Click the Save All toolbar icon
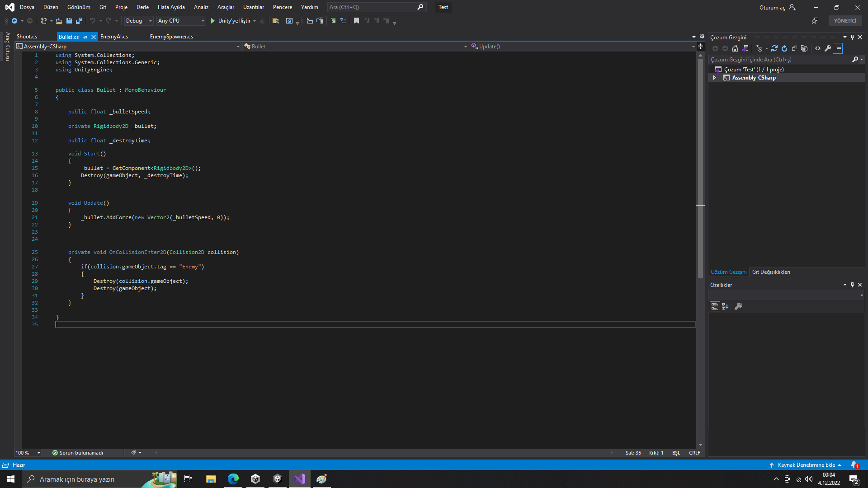868x488 pixels. (x=79, y=21)
